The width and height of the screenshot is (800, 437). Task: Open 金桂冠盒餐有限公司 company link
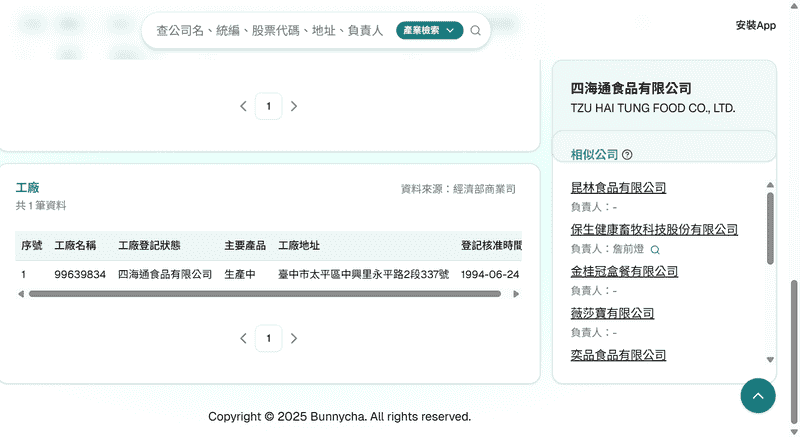(624, 272)
